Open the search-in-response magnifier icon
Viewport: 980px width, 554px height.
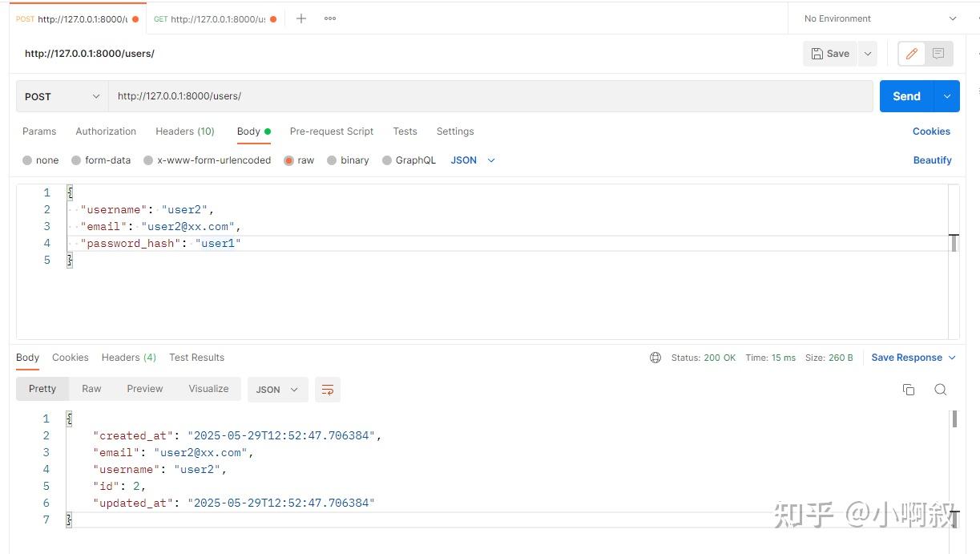[941, 389]
